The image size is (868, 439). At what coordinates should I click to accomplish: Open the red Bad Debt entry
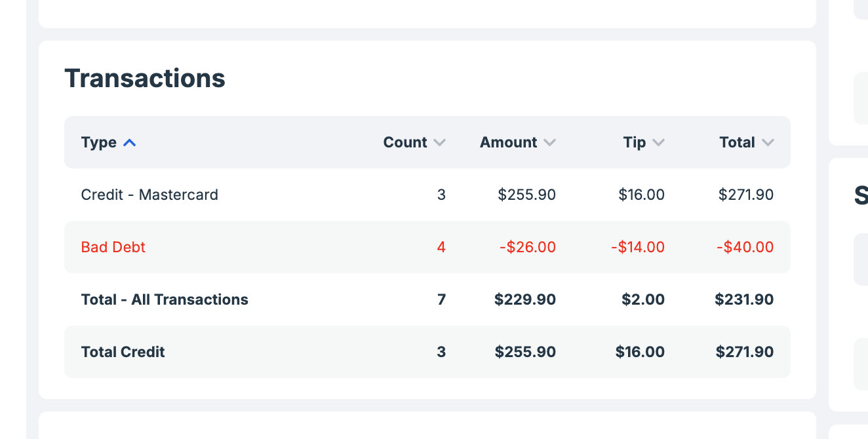(113, 247)
